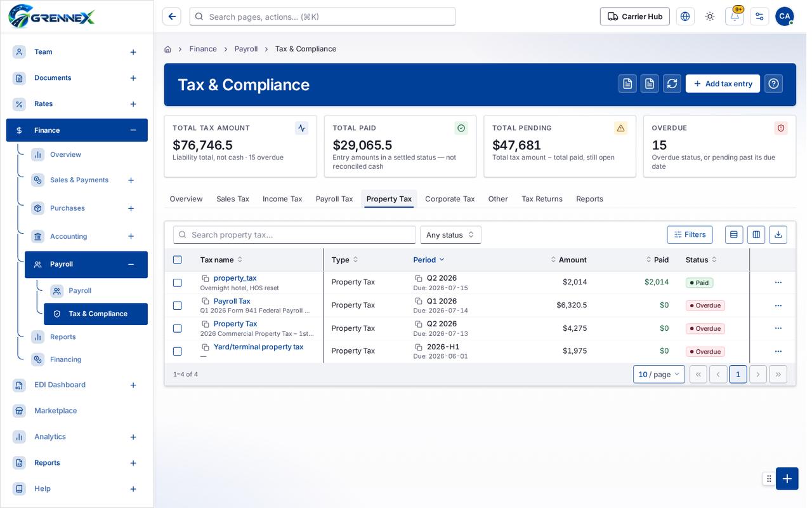Toggle the select-all checkbox in table header
Image resolution: width=812 pixels, height=508 pixels.
[177, 260]
